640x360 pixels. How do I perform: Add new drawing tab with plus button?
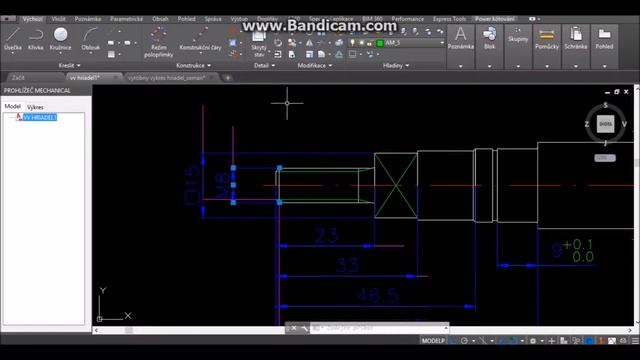coord(228,78)
